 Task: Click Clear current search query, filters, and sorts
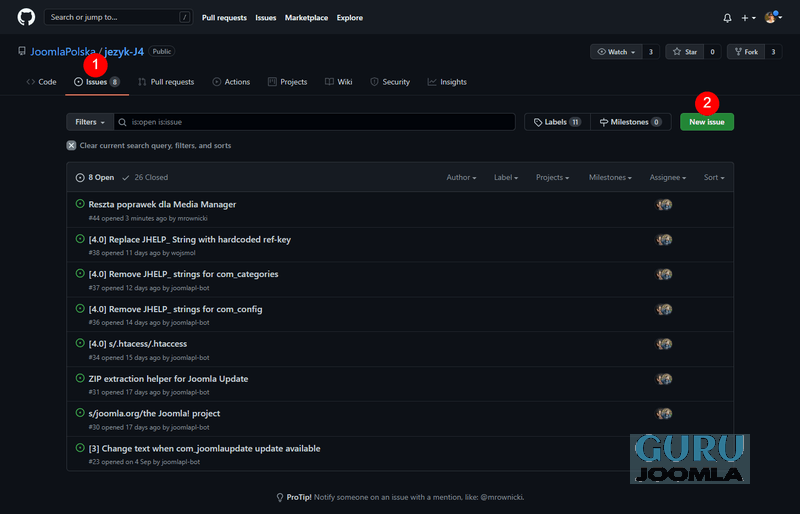tap(155, 145)
